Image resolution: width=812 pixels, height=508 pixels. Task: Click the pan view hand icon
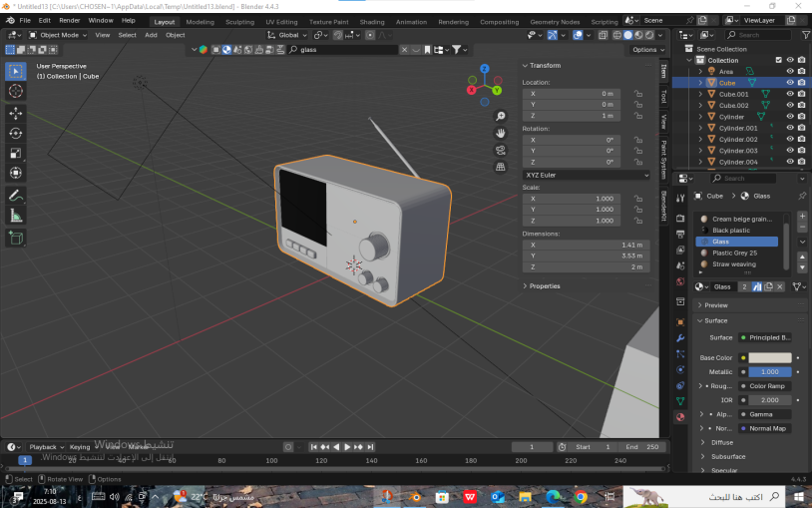[500, 133]
